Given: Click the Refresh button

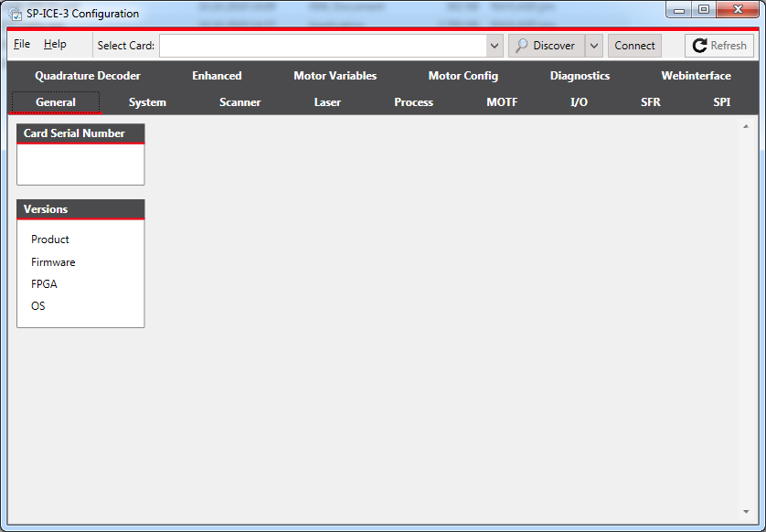Looking at the screenshot, I should (719, 46).
